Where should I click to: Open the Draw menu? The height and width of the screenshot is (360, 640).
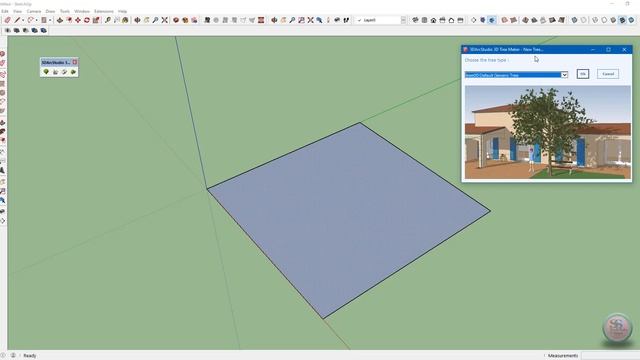tap(50, 11)
